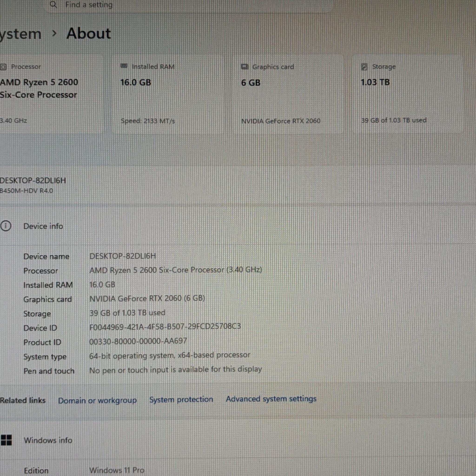This screenshot has height=476, width=476.
Task: Click the B450M-HDV R4.0 model text
Action: 26,191
